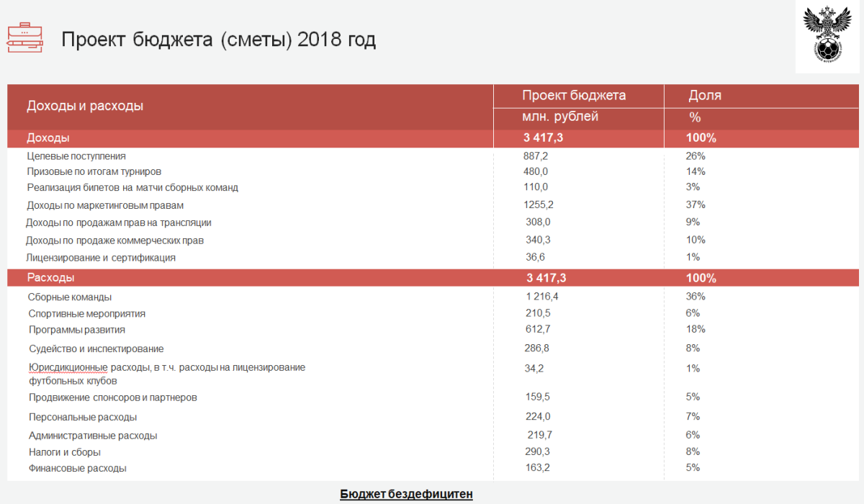864x504 pixels.
Task: Click the 'Доля' column header
Action: 705,95
